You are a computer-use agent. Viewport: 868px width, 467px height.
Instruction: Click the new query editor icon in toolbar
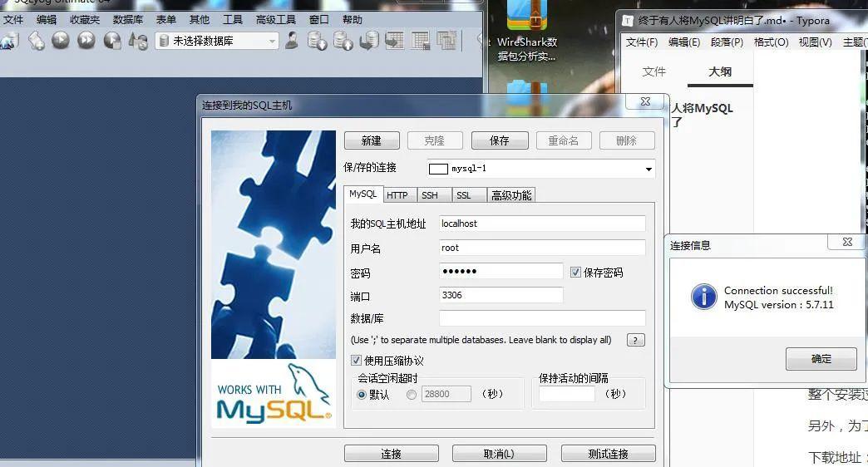point(37,41)
